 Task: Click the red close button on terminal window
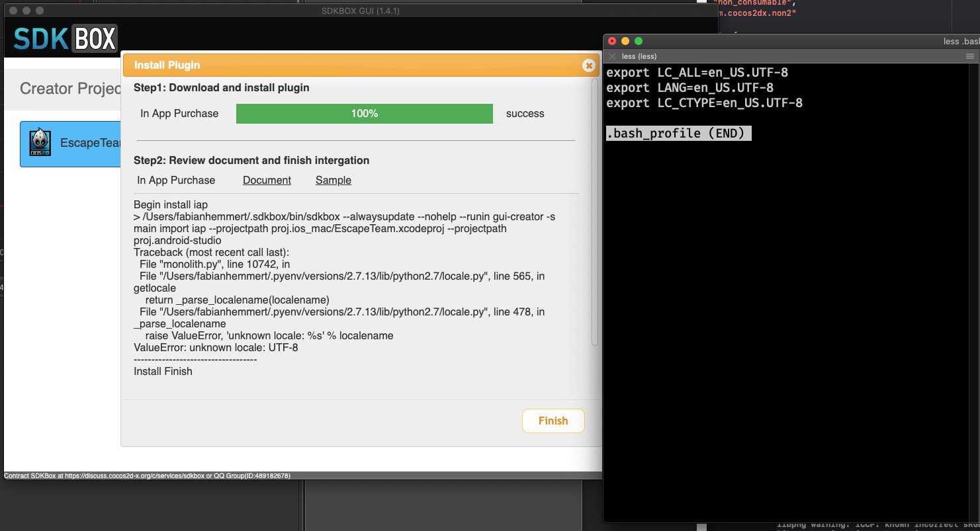[612, 41]
